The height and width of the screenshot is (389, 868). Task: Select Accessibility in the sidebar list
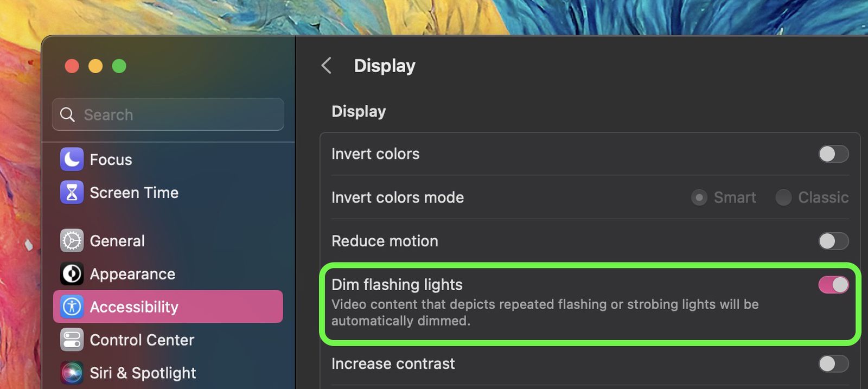click(x=133, y=307)
